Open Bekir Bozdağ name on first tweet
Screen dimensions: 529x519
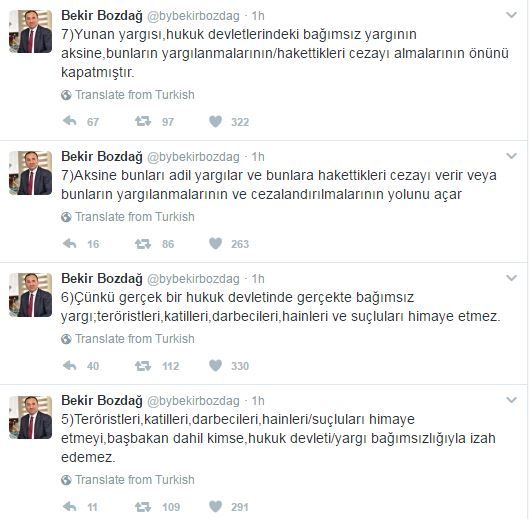[x=102, y=16]
